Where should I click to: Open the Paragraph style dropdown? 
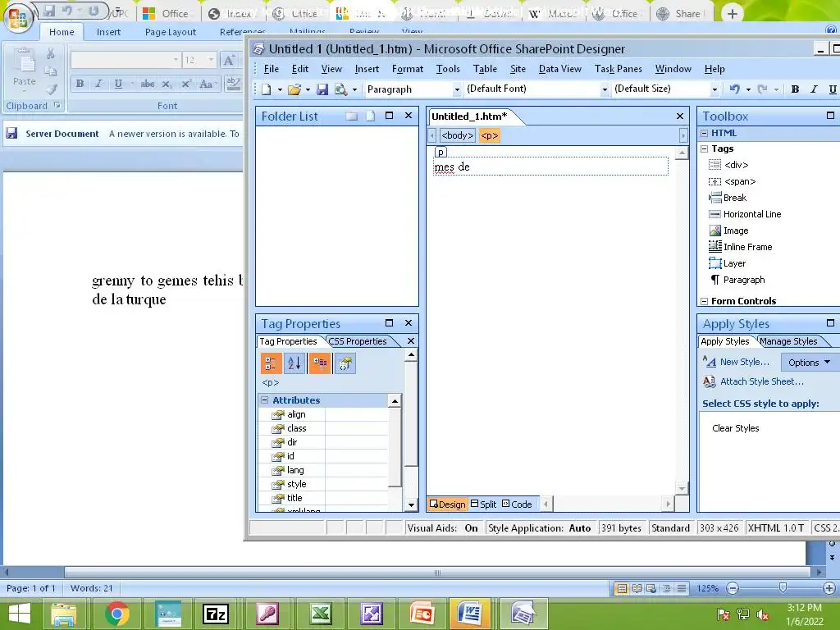pyautogui.click(x=457, y=89)
